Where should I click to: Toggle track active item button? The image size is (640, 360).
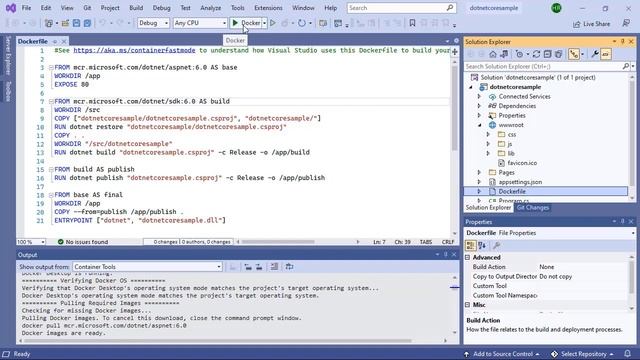[x=574, y=54]
